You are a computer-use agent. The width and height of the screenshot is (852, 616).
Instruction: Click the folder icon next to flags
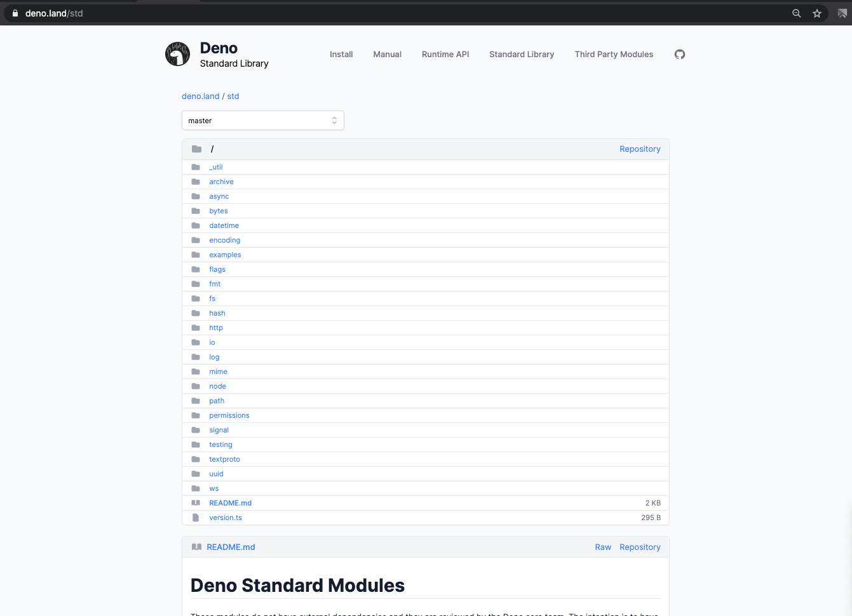[196, 269]
